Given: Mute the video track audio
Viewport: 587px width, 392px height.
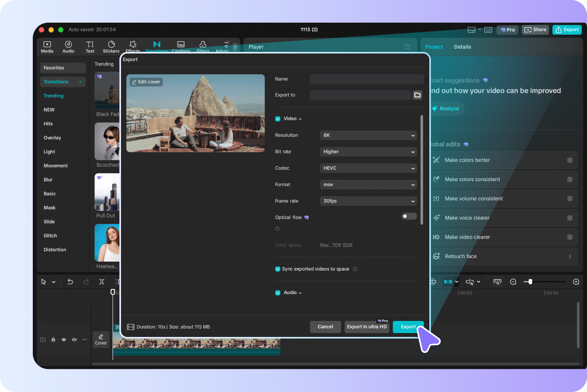Looking at the screenshot, I should [74, 339].
